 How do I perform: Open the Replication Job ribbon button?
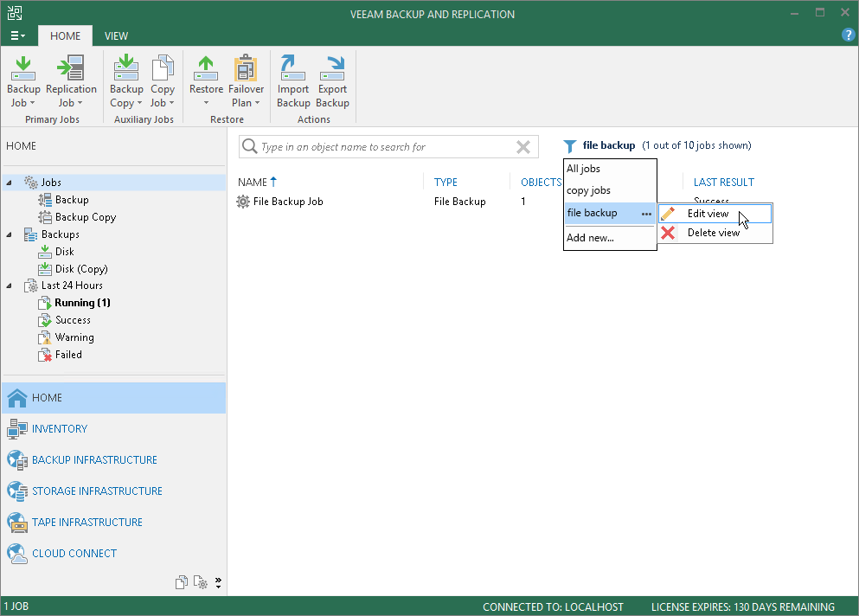point(71,81)
